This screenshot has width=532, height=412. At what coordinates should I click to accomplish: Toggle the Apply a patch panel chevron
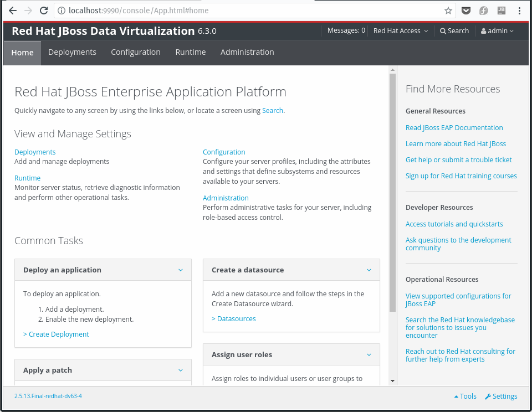(181, 370)
